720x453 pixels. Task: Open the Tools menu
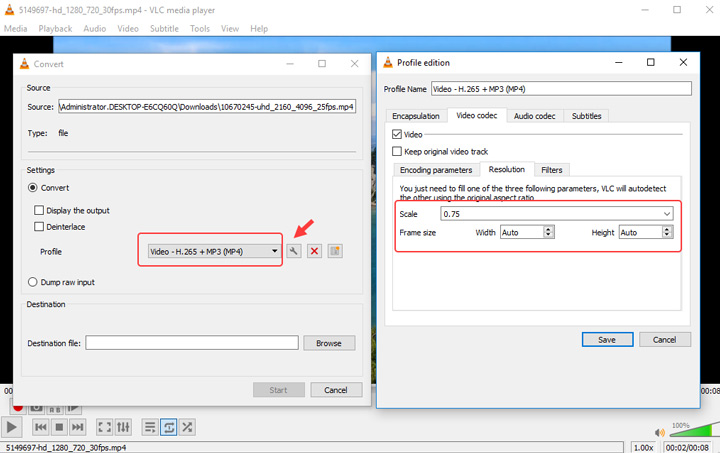(x=200, y=28)
